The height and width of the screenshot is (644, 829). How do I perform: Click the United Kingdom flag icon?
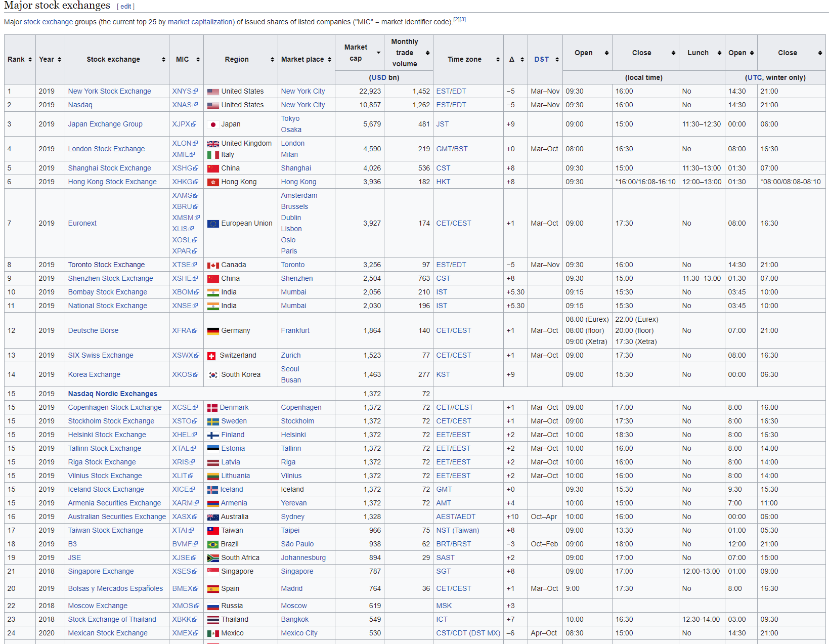click(x=213, y=144)
